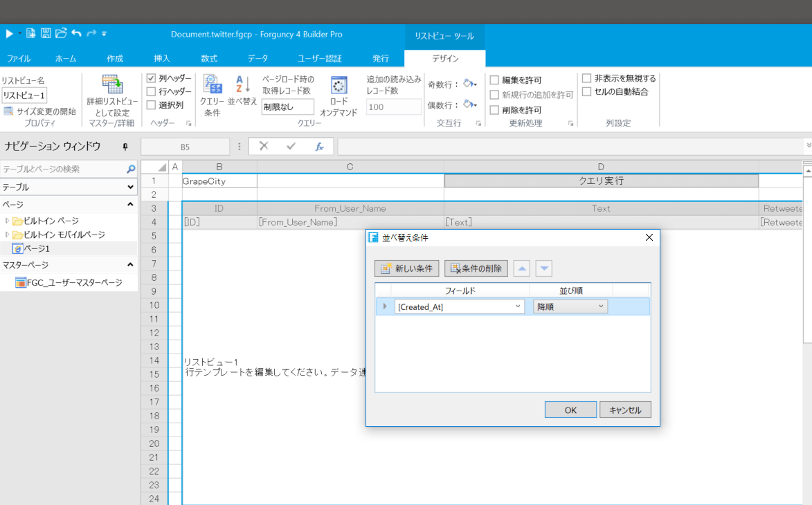Check the セルの自動結合 option
This screenshot has width=812, height=505.
pyautogui.click(x=587, y=92)
